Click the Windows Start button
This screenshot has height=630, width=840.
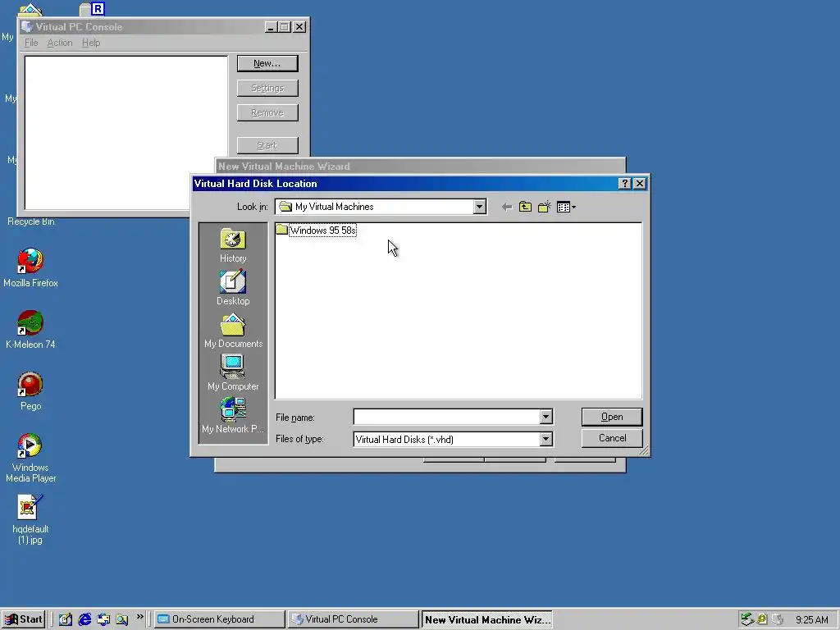[x=23, y=619]
